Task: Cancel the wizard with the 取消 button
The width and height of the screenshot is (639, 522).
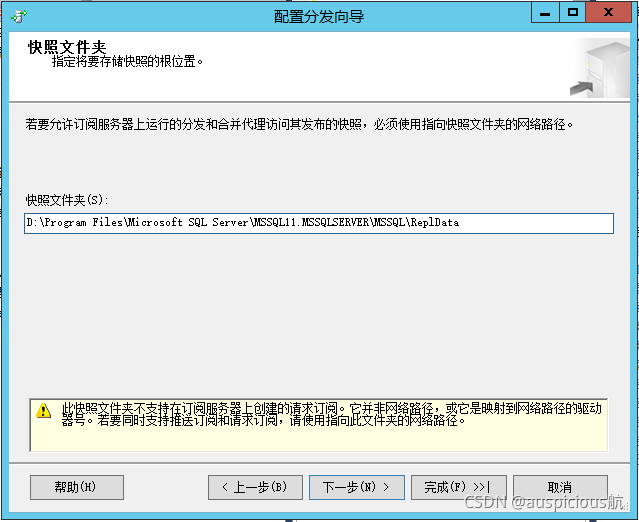Action: point(560,487)
